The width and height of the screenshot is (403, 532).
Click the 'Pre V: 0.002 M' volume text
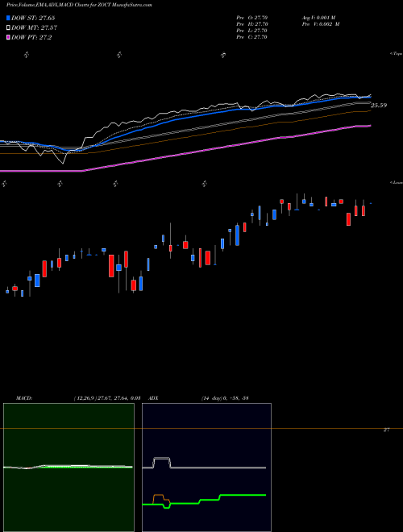click(320, 24)
